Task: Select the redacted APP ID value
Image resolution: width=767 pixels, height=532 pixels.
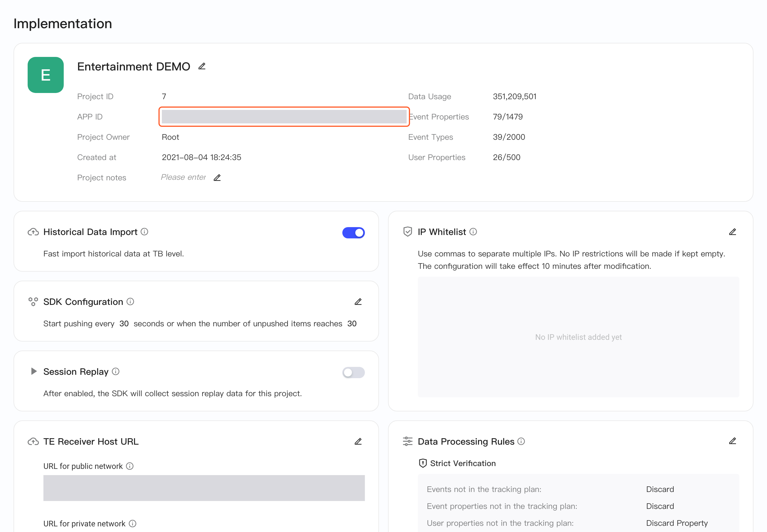Action: (284, 117)
